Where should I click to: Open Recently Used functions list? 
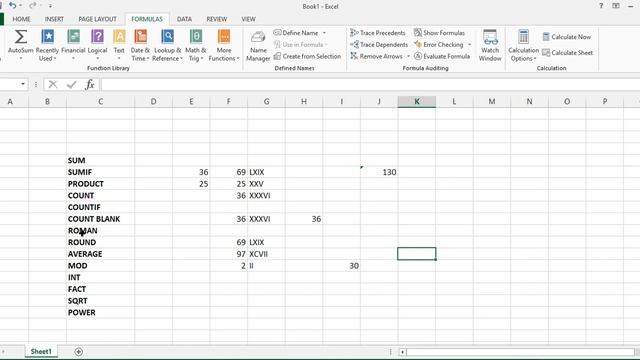[x=47, y=45]
